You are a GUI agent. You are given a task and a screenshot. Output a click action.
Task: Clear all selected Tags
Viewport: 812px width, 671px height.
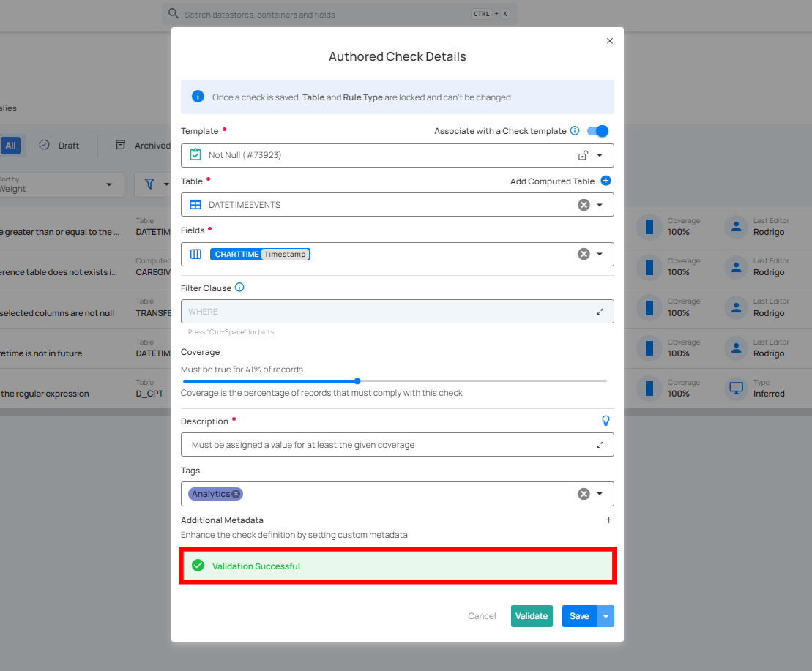(584, 493)
